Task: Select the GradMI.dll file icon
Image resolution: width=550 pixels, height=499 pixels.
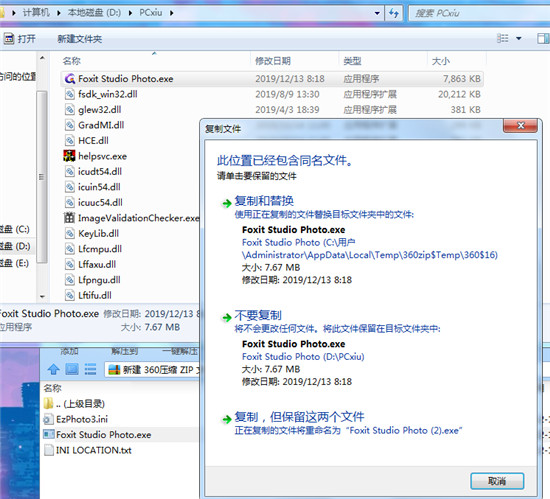Action: click(69, 125)
